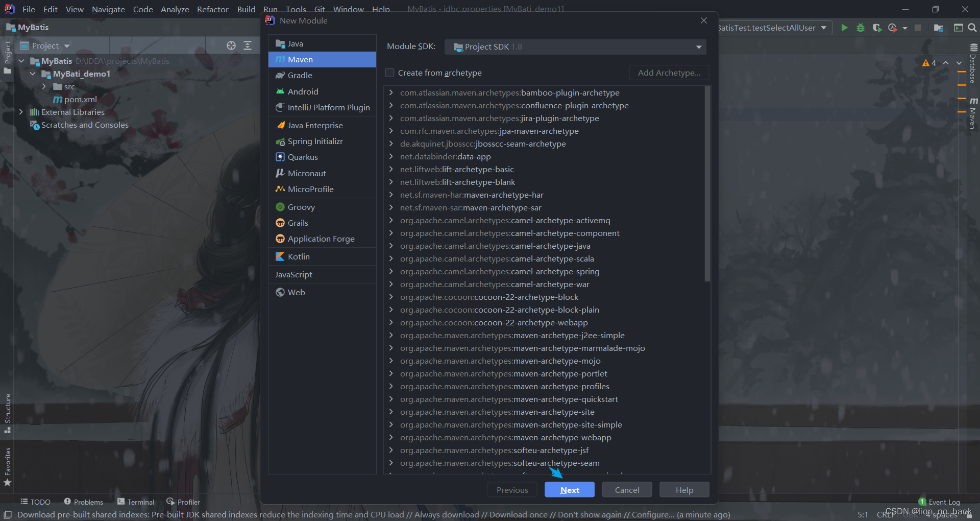Open Navigate menu
Screen dimensions: 980x521
pos(108,9)
